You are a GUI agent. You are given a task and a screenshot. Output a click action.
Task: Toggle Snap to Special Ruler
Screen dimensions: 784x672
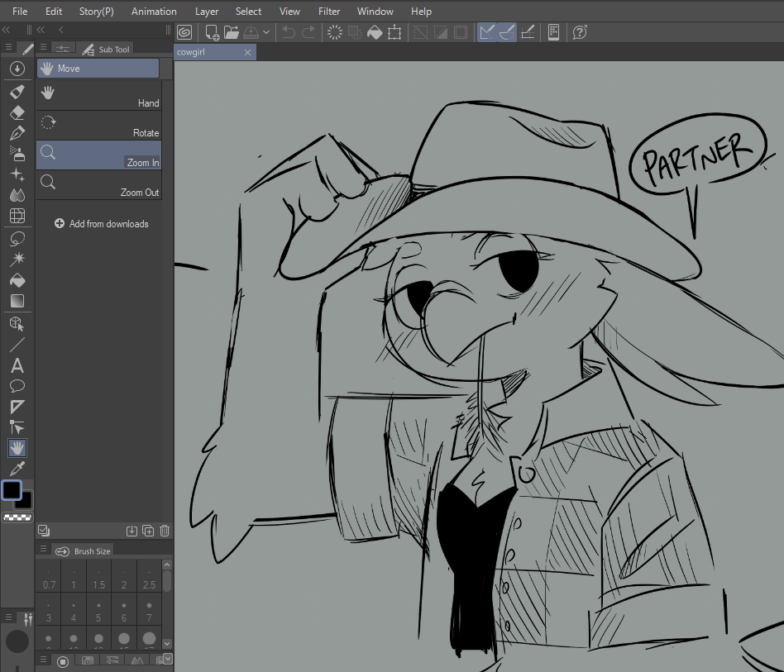click(508, 32)
